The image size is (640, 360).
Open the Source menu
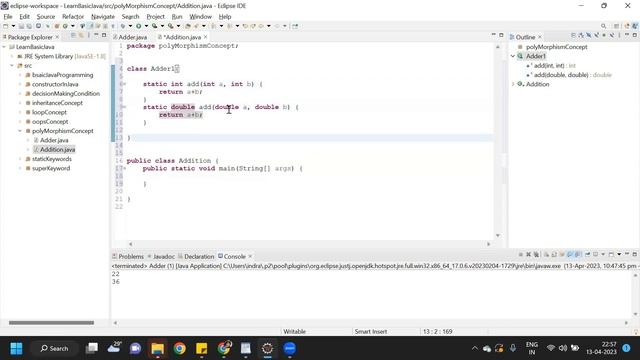pyautogui.click(x=46, y=17)
